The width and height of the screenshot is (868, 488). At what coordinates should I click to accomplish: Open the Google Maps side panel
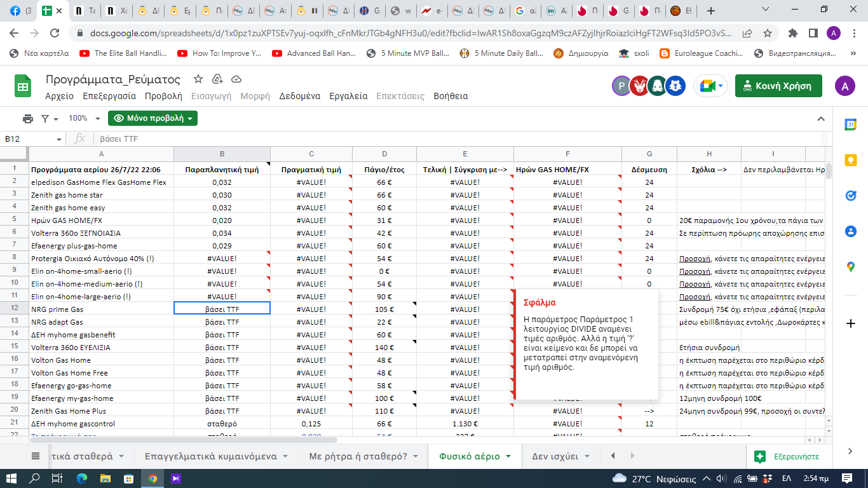850,267
